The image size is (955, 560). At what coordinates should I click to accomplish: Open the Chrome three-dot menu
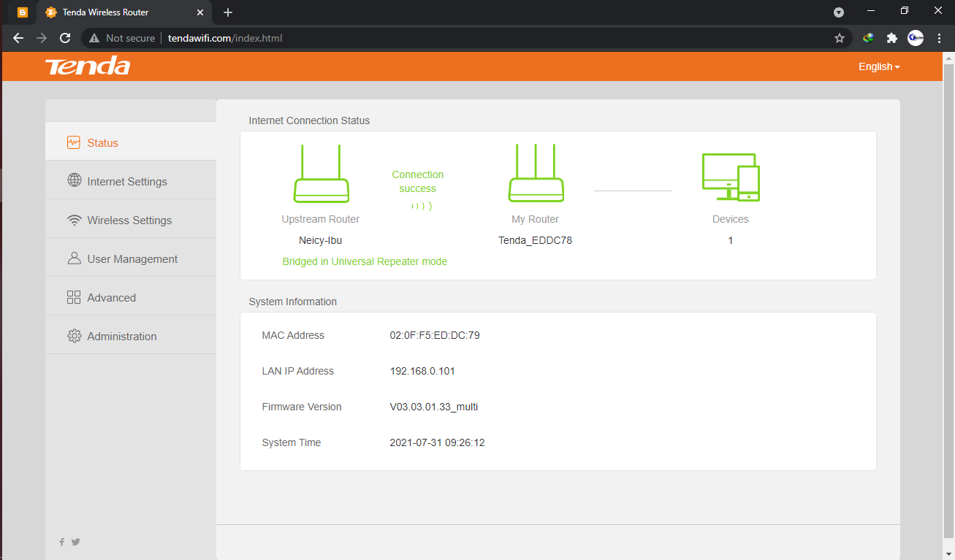(939, 38)
